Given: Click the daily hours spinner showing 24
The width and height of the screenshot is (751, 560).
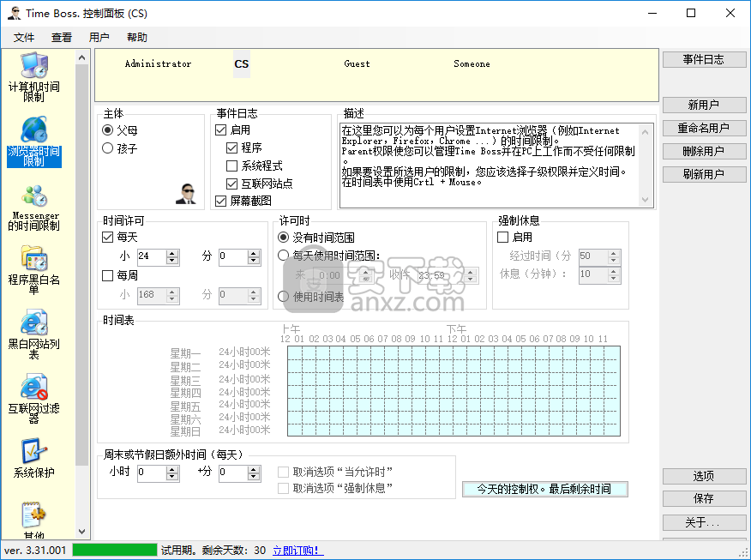Looking at the screenshot, I should point(172,256).
